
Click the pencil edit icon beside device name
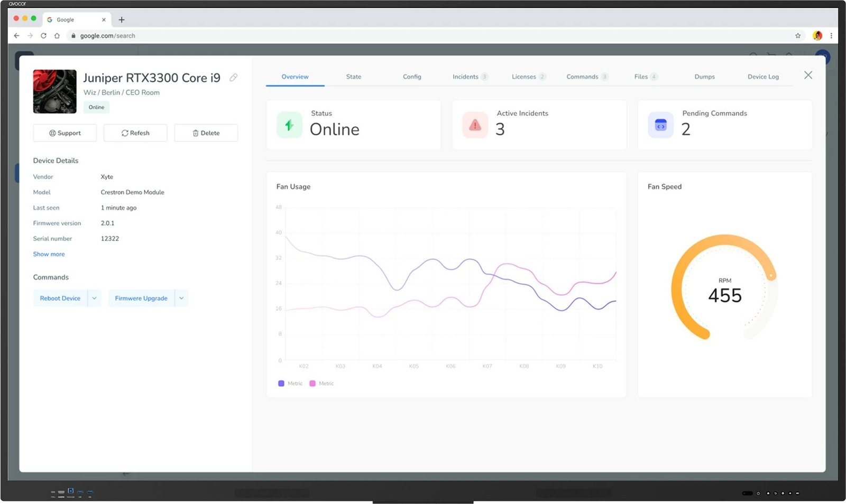(233, 78)
